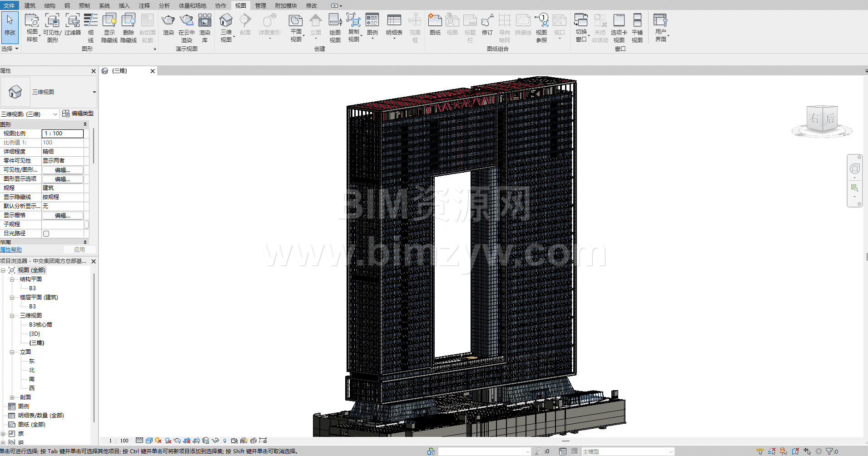Open the Render (渲染) tool
Viewport: 868px width, 456px height.
(168, 21)
